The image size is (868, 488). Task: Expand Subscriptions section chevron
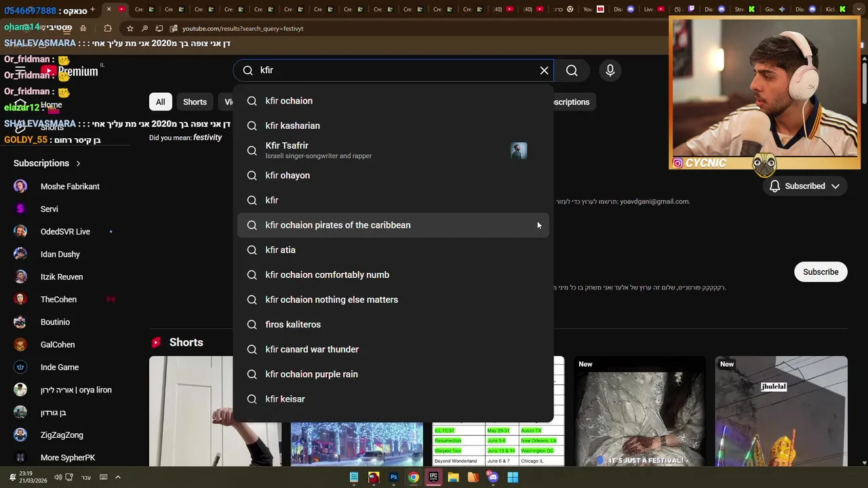[78, 163]
